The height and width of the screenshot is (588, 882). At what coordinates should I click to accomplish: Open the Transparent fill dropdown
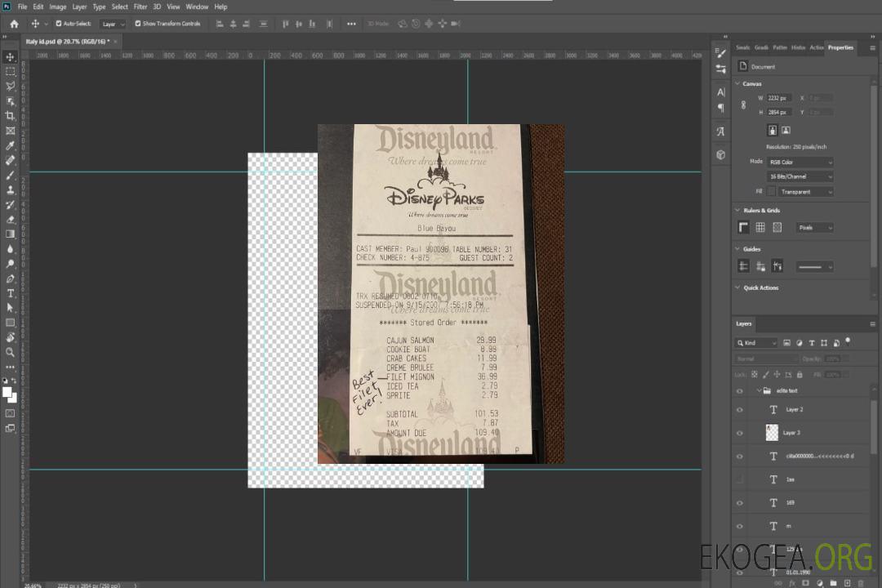tap(806, 192)
